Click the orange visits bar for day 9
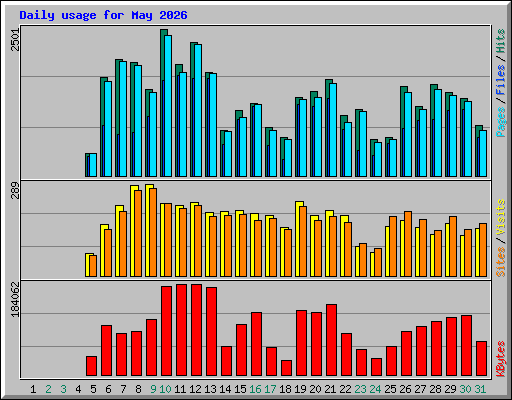This screenshot has width=512, height=400. tap(153, 232)
